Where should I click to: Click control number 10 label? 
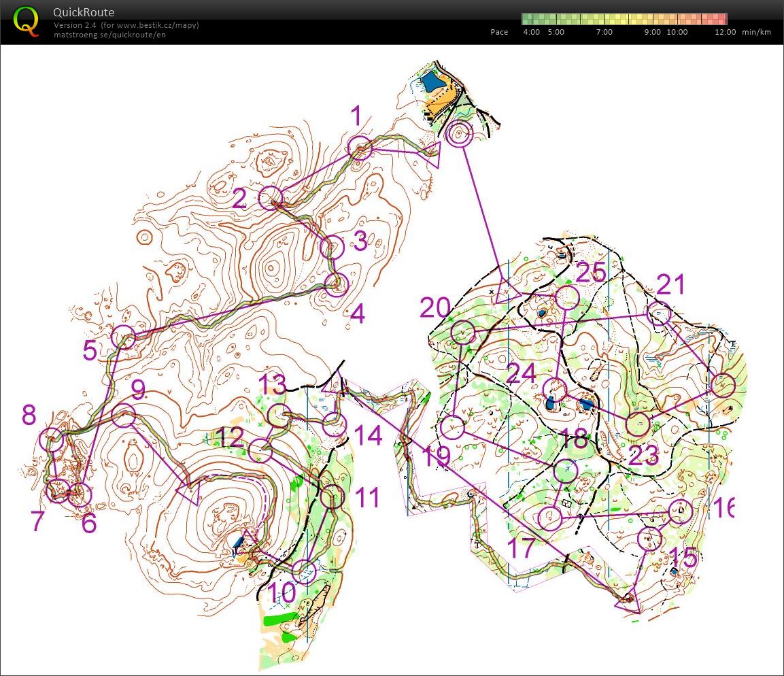282,594
